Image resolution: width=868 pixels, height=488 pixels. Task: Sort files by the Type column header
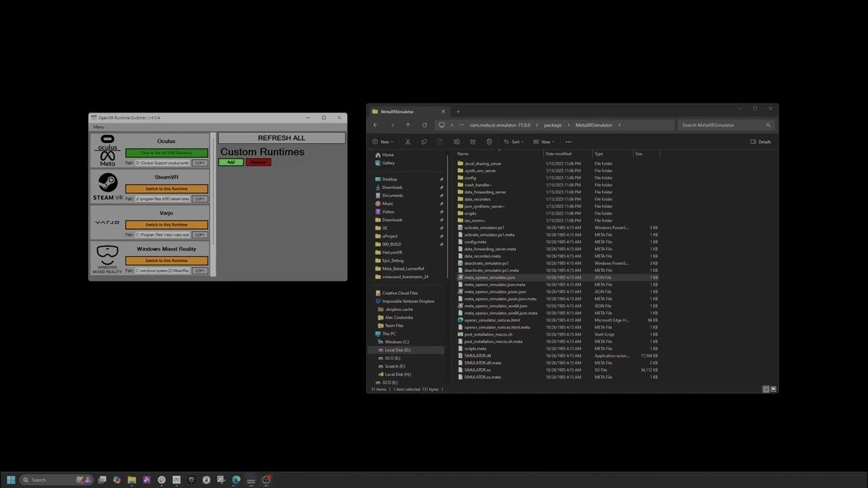coord(612,154)
